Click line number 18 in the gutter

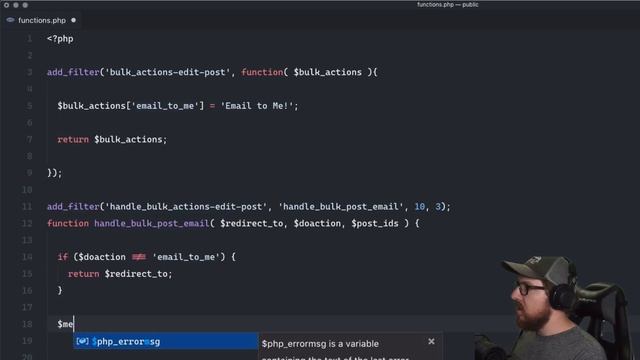point(27,324)
